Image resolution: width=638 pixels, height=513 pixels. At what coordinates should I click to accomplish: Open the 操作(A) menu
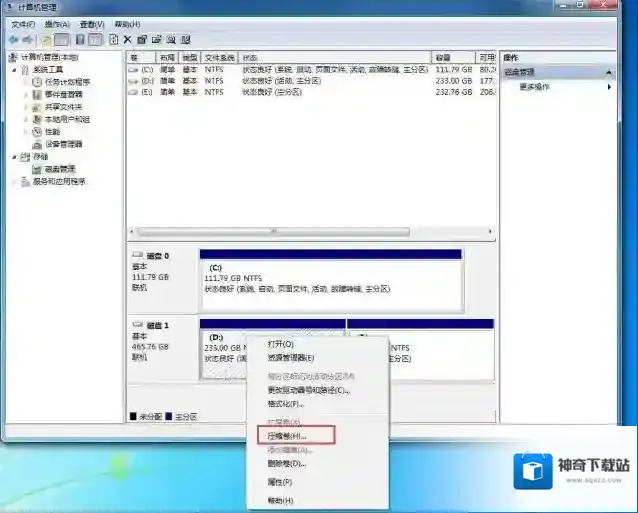[x=59, y=23]
